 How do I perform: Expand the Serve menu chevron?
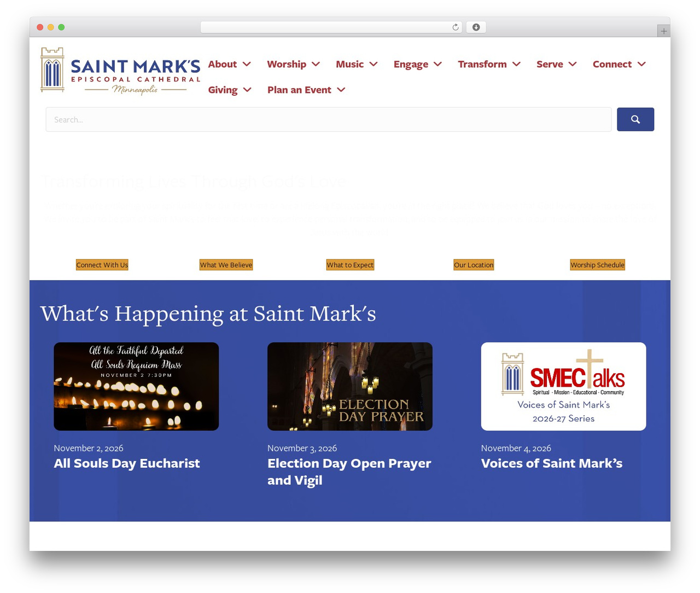point(573,64)
